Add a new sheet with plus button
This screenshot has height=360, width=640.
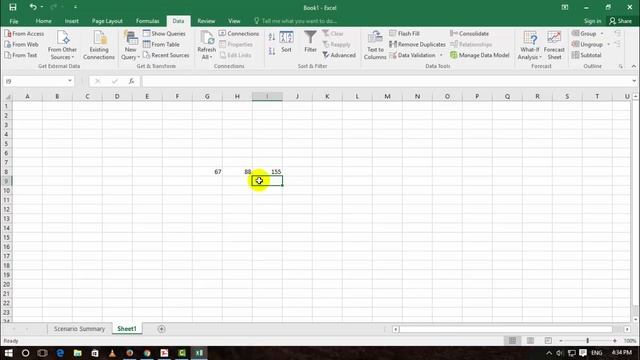(x=161, y=329)
